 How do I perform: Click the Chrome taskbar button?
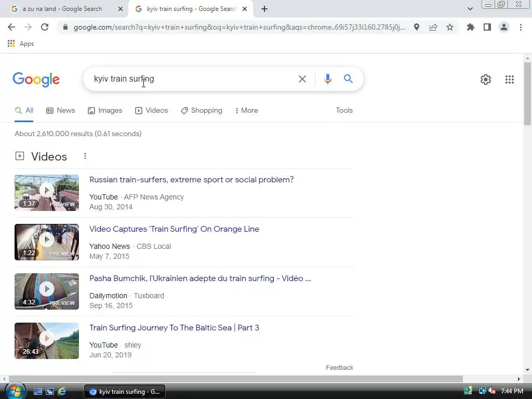pos(125,392)
